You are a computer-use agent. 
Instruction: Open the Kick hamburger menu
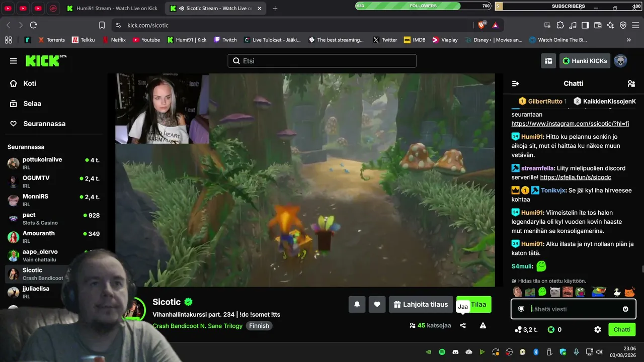click(13, 61)
